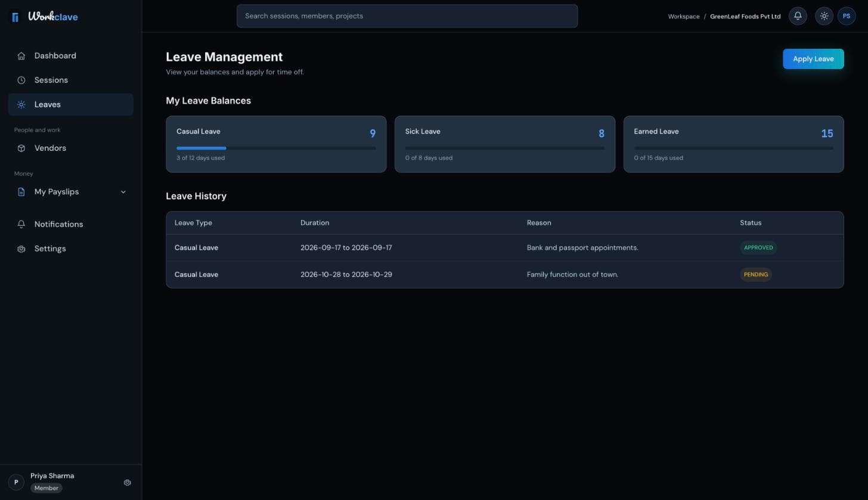Viewport: 868px width, 500px height.
Task: Click "Bank and passport appointments." reason
Action: pyautogui.click(x=582, y=248)
